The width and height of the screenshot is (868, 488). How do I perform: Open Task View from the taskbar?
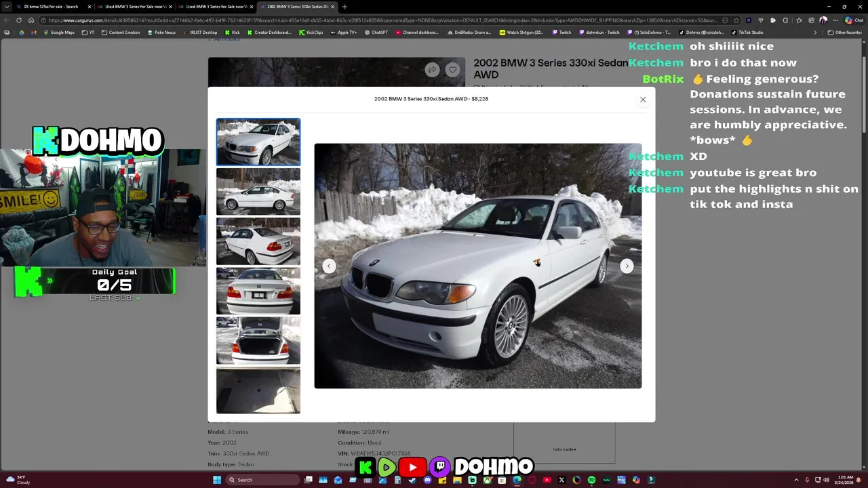[x=308, y=480]
